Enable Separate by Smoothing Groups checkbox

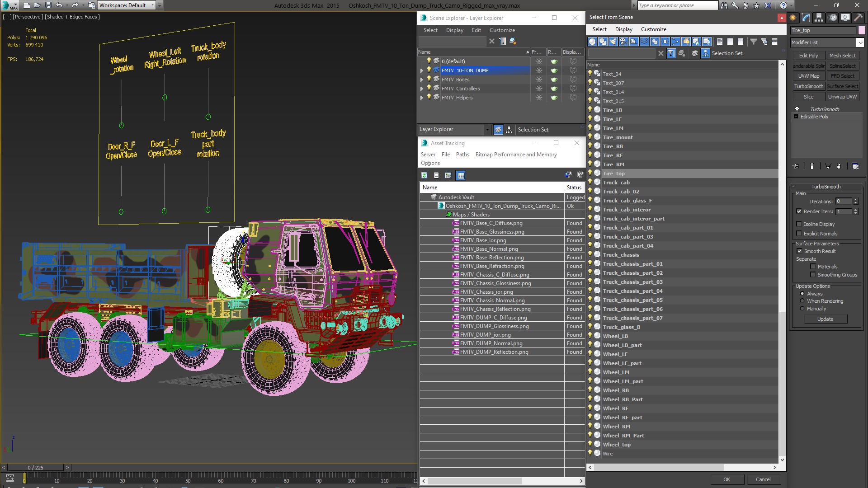(x=813, y=275)
